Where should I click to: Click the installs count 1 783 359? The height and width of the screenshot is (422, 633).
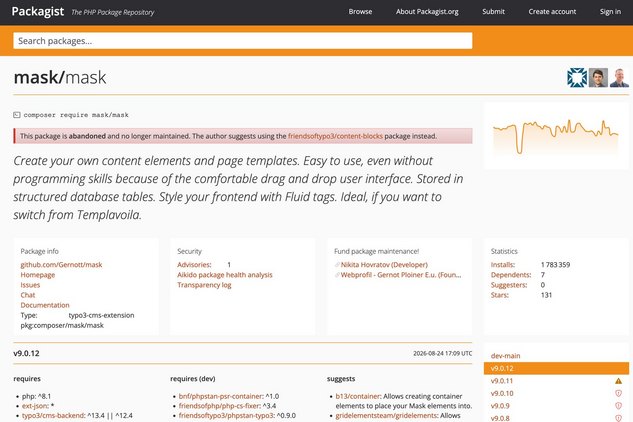tap(555, 265)
